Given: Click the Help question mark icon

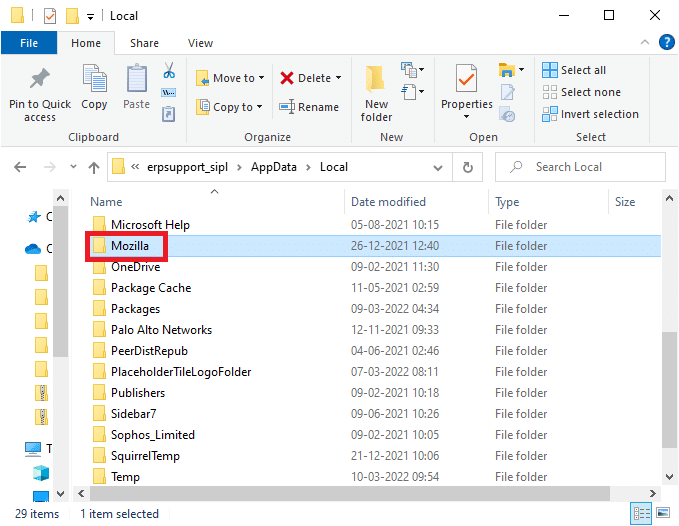Looking at the screenshot, I should (x=666, y=42).
